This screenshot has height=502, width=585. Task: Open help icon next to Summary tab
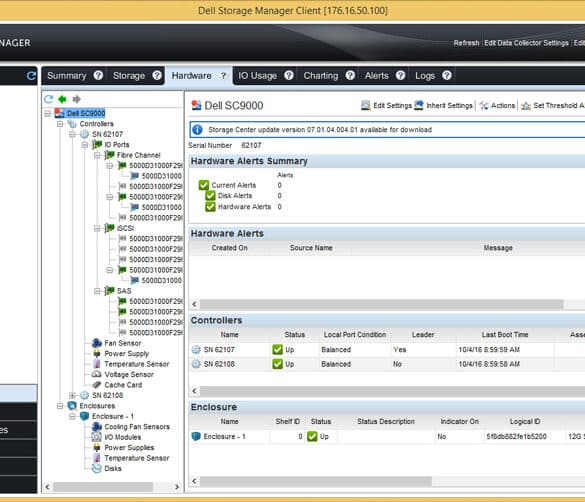98,76
